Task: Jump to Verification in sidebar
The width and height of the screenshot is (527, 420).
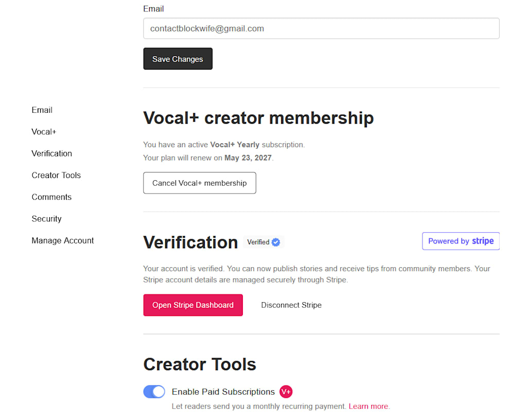Action: point(52,153)
